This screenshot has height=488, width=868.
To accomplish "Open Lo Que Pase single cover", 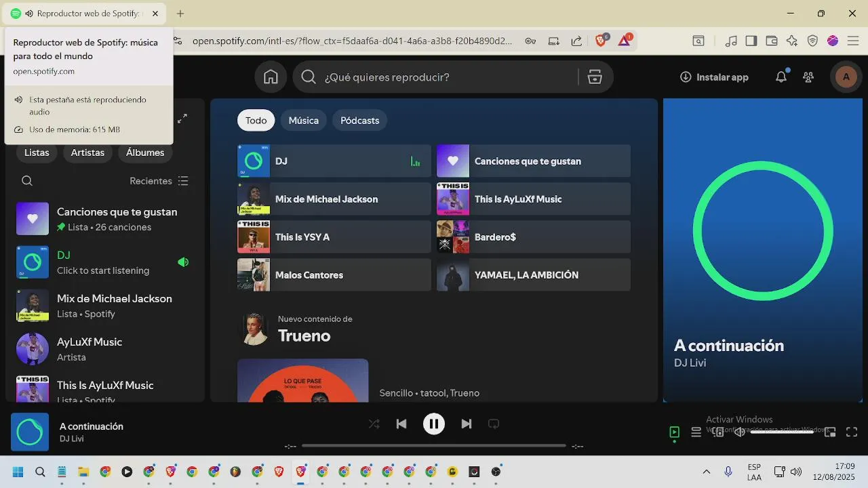I will point(303,381).
